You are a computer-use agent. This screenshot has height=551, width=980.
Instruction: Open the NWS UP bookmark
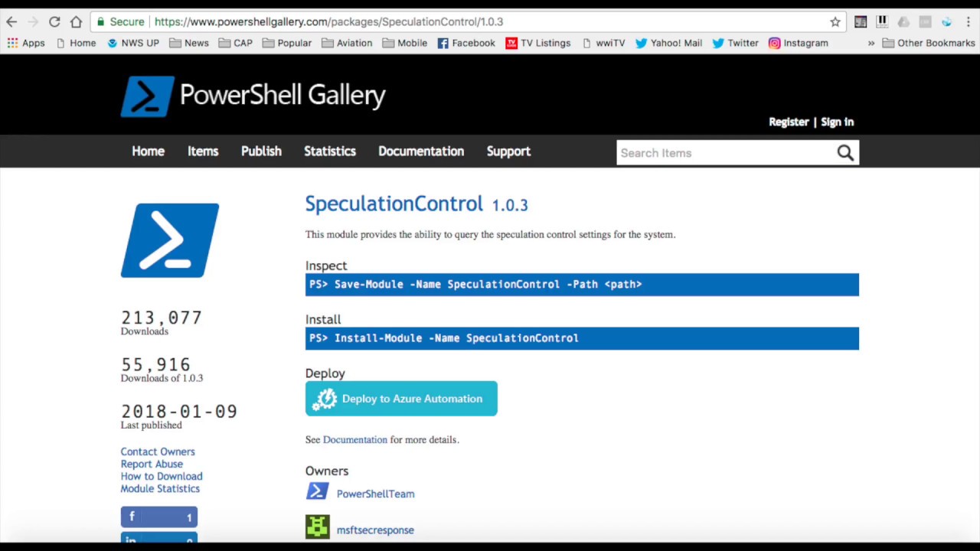tap(133, 43)
